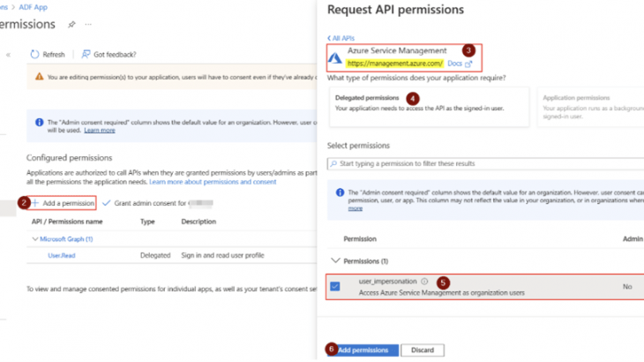Select Delegated permissions card
Image resolution: width=644 pixels, height=362 pixels.
(x=429, y=107)
